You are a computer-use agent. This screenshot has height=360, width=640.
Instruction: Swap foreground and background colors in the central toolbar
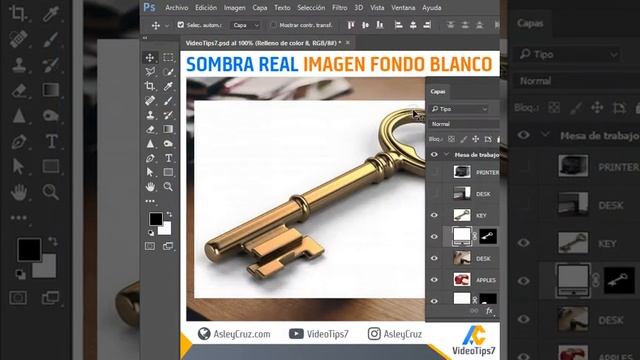pos(169,215)
